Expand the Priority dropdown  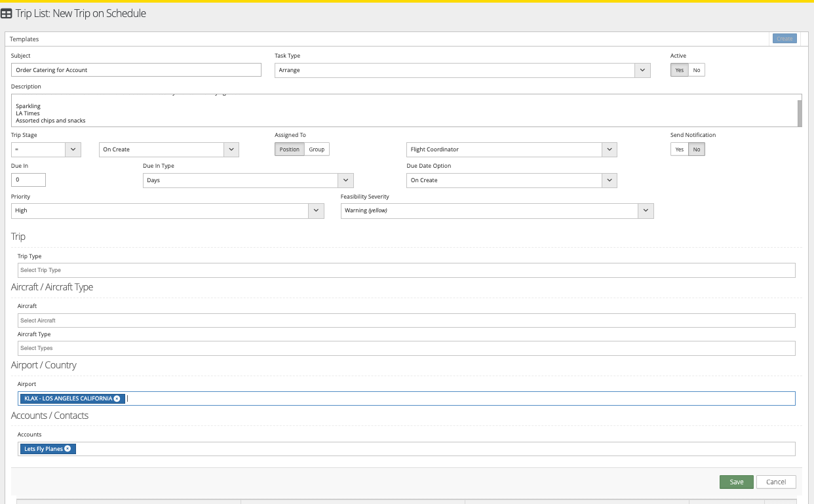316,210
